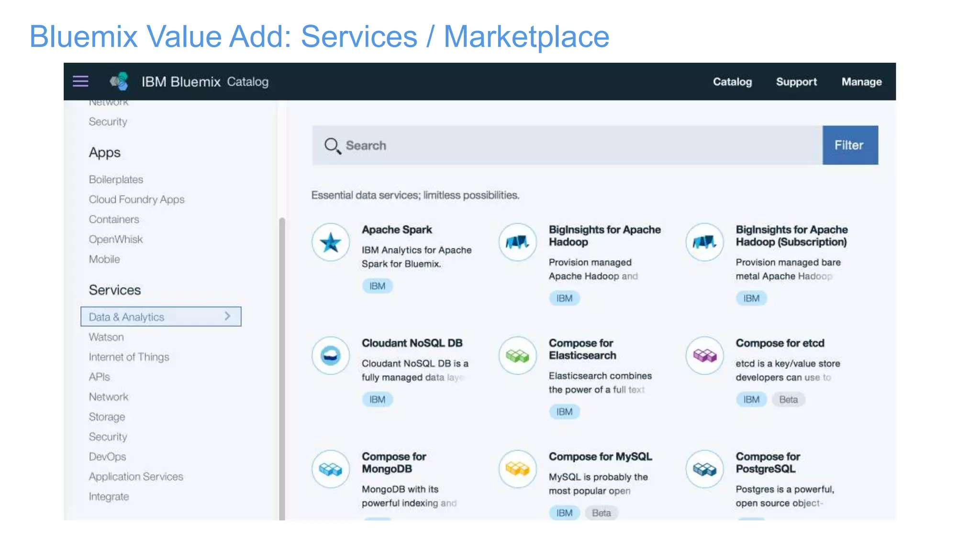Select Network under Services
This screenshot has height=551, width=980.
pos(109,397)
